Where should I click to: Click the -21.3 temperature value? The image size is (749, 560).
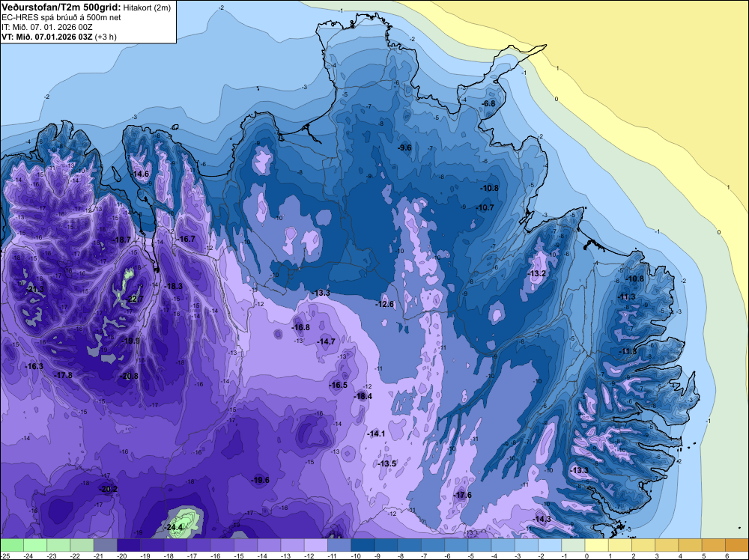click(35, 289)
